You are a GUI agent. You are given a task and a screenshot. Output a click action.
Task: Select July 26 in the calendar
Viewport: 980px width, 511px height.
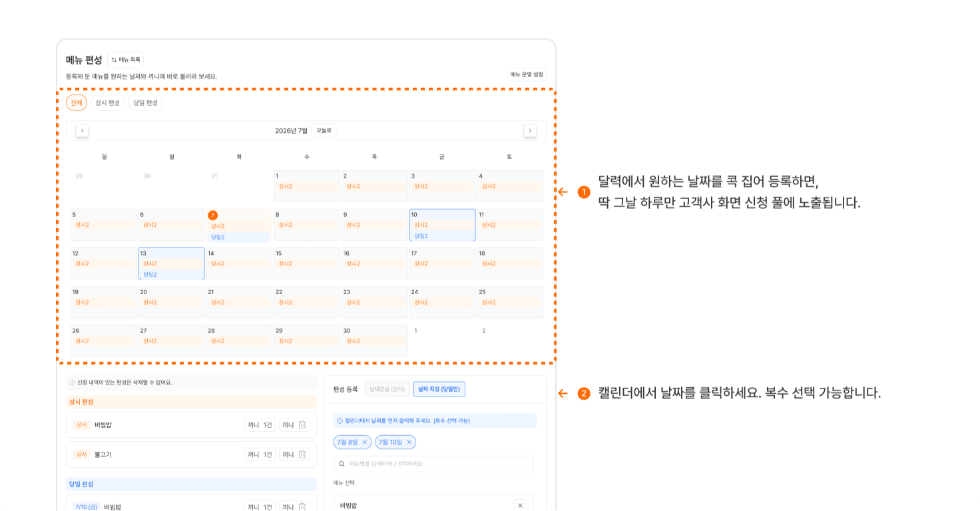click(x=104, y=341)
